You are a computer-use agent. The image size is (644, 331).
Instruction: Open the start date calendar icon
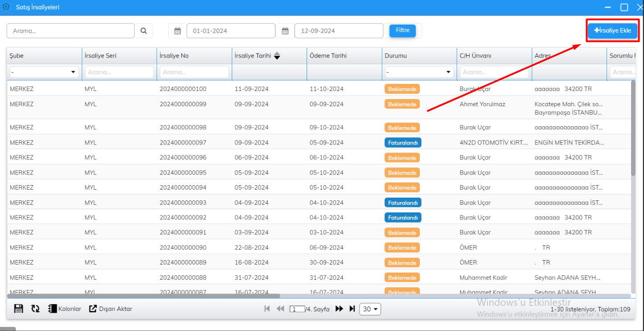point(177,31)
